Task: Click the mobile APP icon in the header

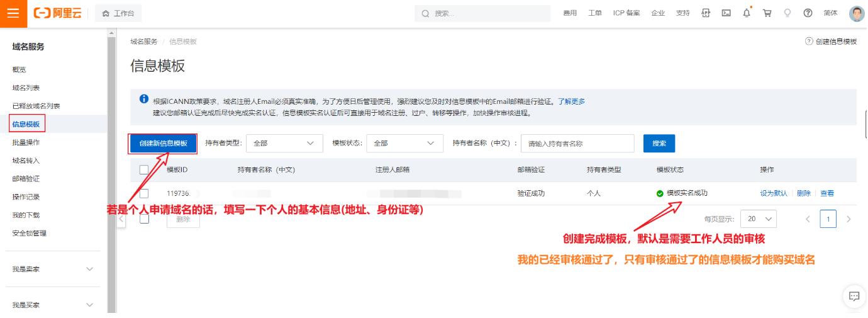Action: click(x=706, y=13)
